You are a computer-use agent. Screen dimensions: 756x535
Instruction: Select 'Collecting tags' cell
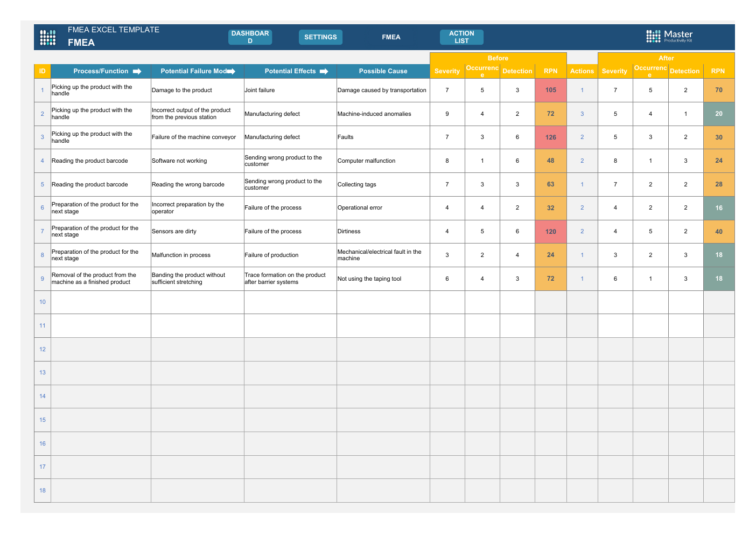[x=383, y=184]
